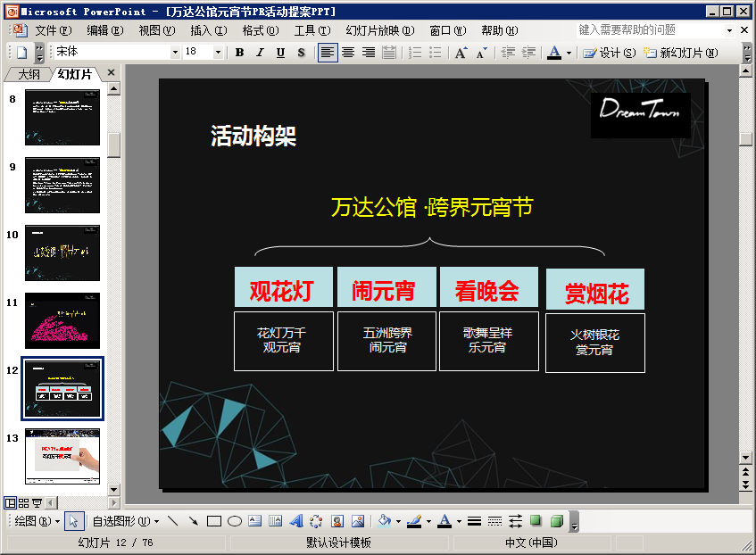This screenshot has height=555, width=756.
Task: Open the Tools menu
Action: coord(312,30)
